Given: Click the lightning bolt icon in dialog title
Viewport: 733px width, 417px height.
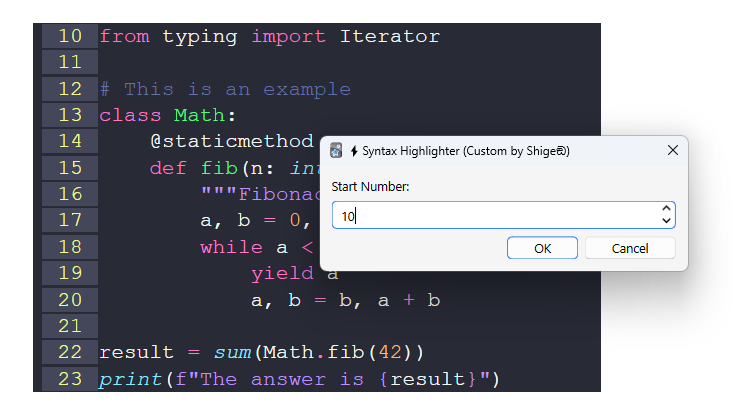Looking at the screenshot, I should (354, 151).
